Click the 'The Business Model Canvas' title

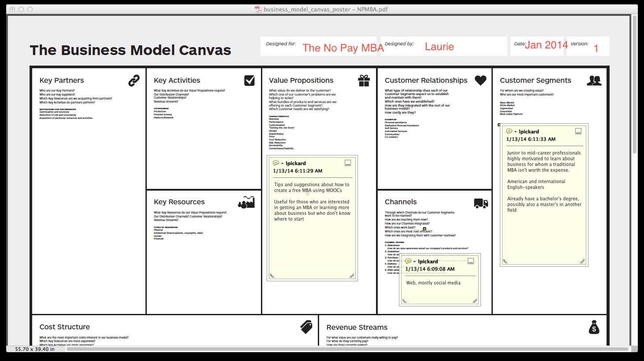click(130, 50)
